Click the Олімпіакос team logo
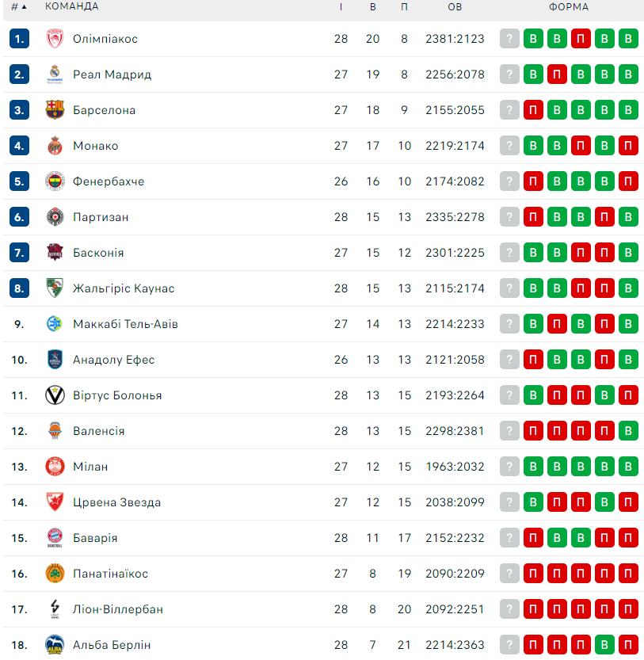The width and height of the screenshot is (644, 660). tap(55, 39)
